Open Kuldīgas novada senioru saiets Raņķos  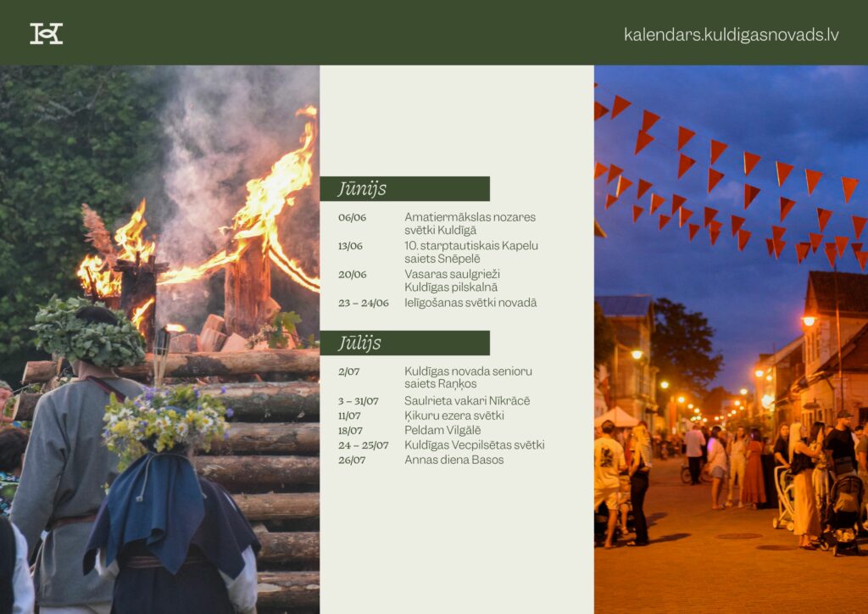pos(468,377)
